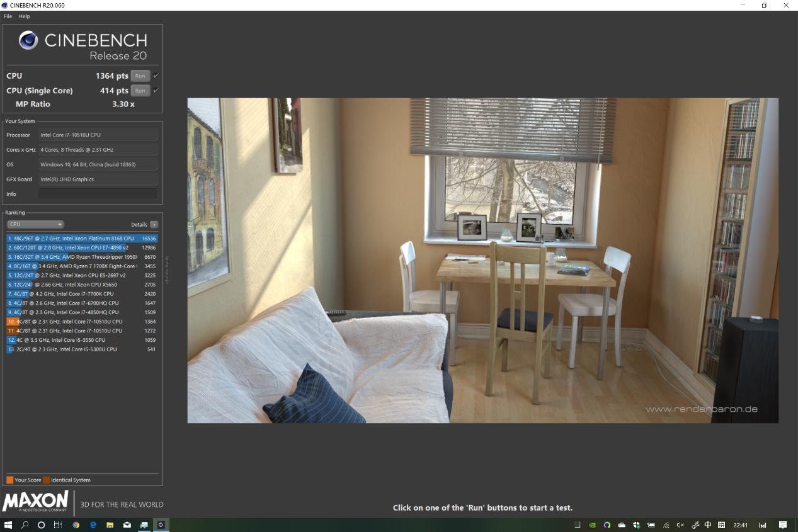
Task: Open the battery status tray icon
Action: click(x=651, y=524)
